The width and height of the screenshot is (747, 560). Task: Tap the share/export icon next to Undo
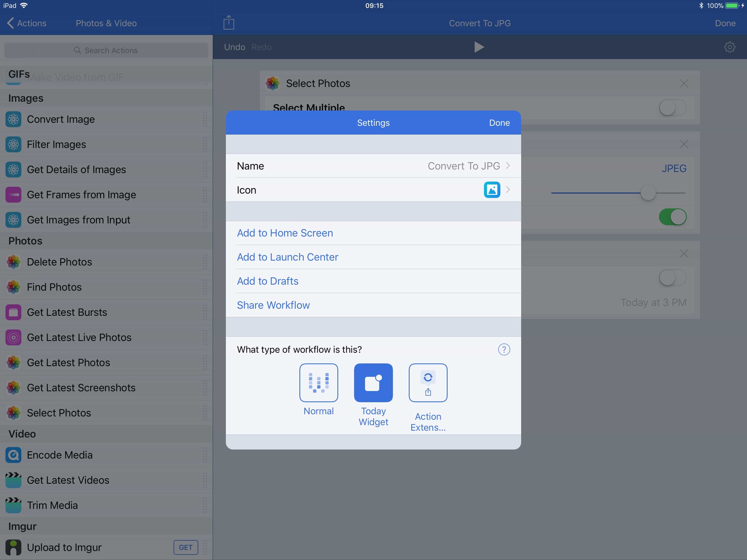coord(229,22)
